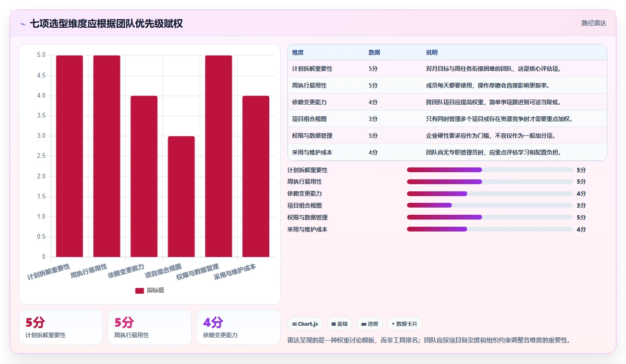Screen dimensions: 626x364
Task: Click the 计划拆解重要性 progress bar
Action: pyautogui.click(x=490, y=170)
